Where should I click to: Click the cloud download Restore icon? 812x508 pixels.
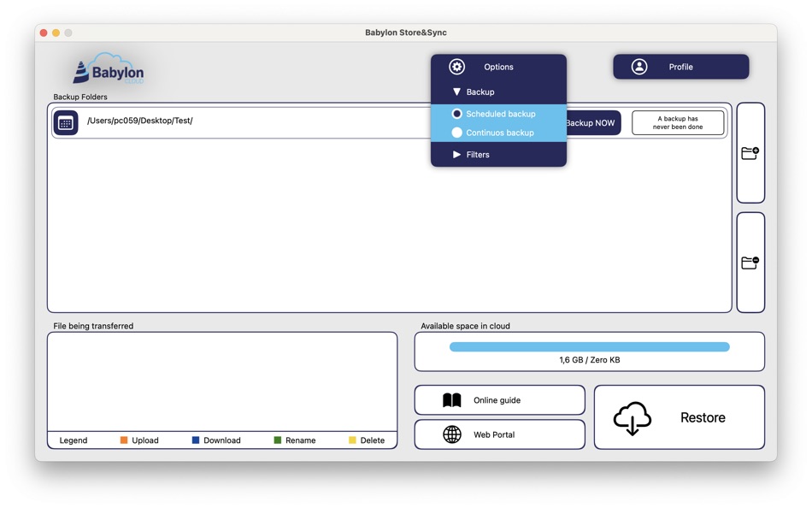(x=632, y=418)
